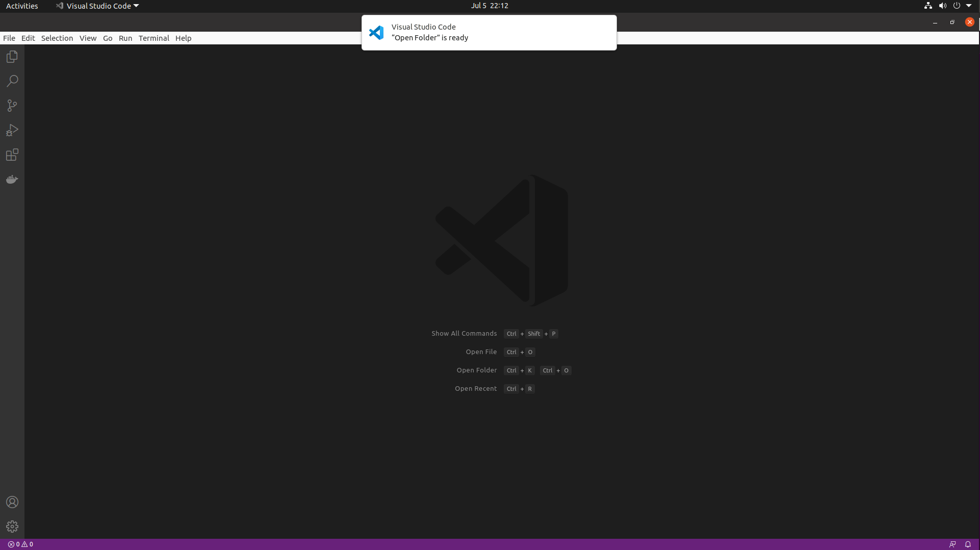Open the Extensions view
Screen dimensions: 980x550
(12, 155)
